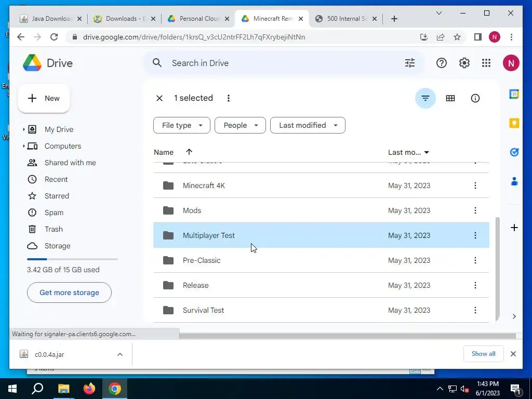Open the Trash view
The width and height of the screenshot is (532, 399).
54,229
